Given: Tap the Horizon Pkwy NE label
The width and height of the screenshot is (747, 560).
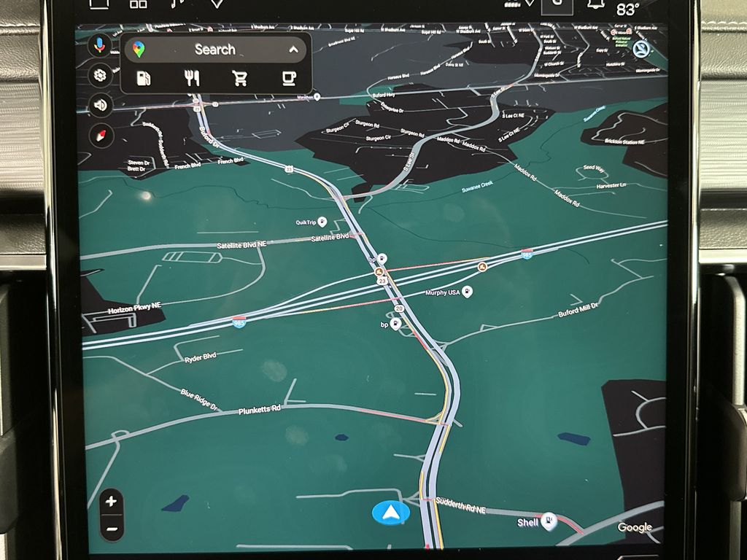Looking at the screenshot, I should point(134,308).
